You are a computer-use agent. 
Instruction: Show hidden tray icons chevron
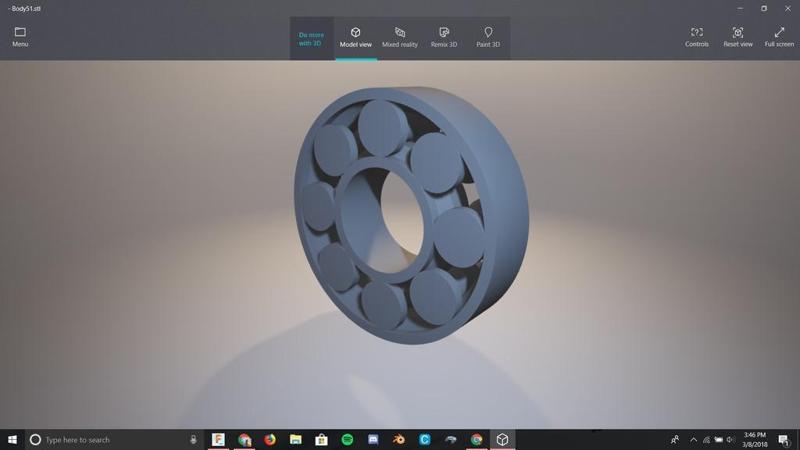pos(693,439)
